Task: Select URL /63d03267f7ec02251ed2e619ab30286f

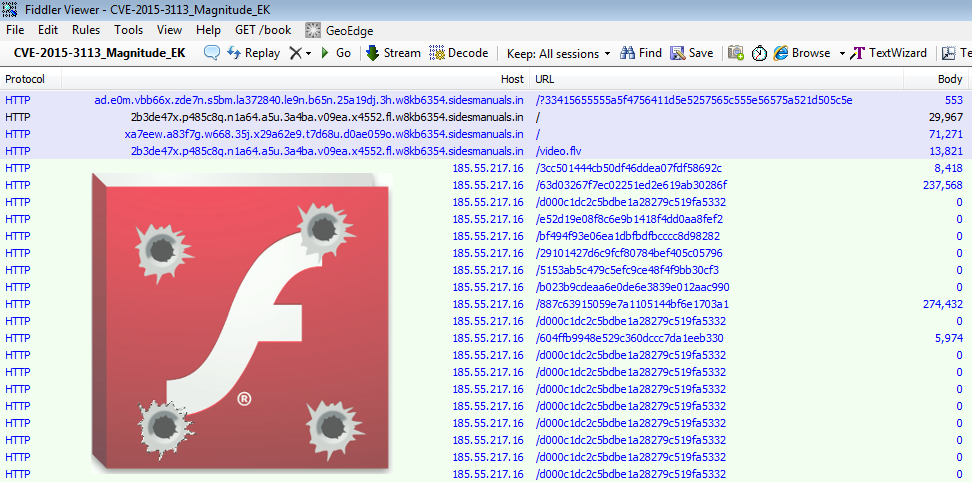Action: [631, 185]
